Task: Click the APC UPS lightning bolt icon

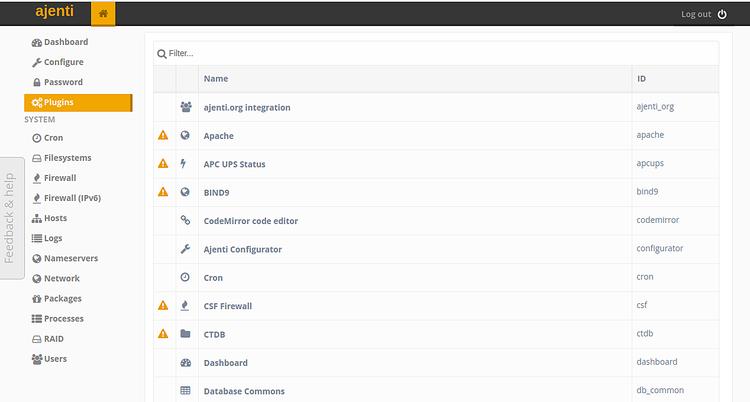Action: coord(183,164)
